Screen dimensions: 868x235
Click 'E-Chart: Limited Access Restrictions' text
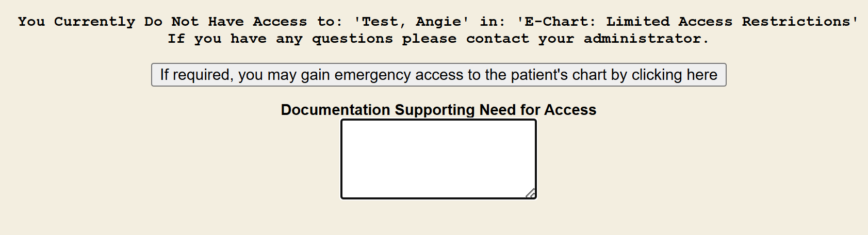[x=687, y=22]
